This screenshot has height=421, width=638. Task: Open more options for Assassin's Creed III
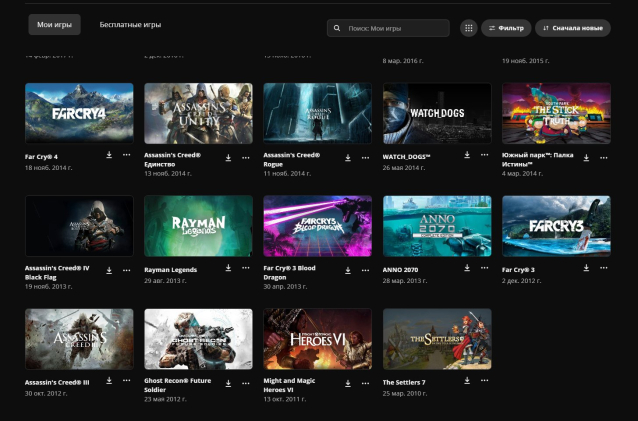[127, 380]
